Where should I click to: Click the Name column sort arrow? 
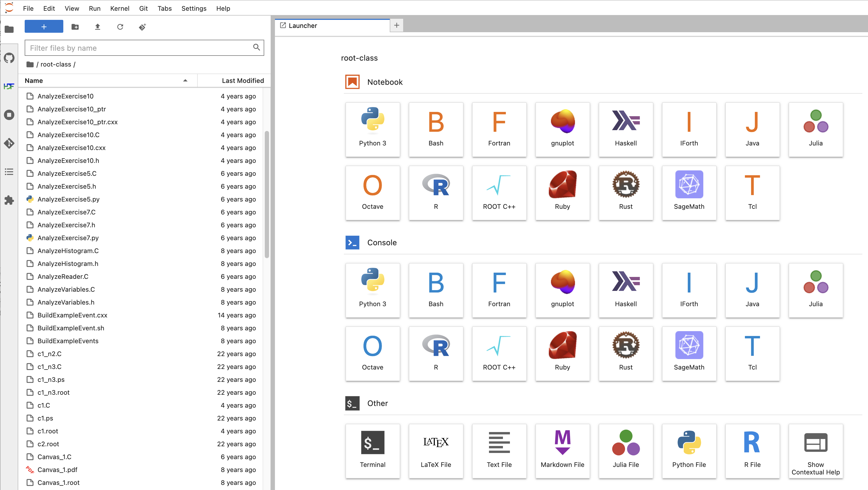[x=185, y=81]
